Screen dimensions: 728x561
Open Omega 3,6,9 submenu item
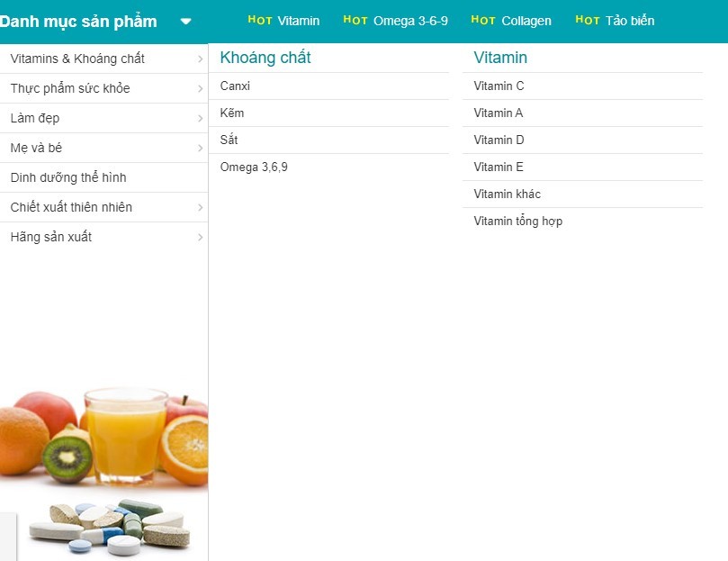[x=254, y=167]
